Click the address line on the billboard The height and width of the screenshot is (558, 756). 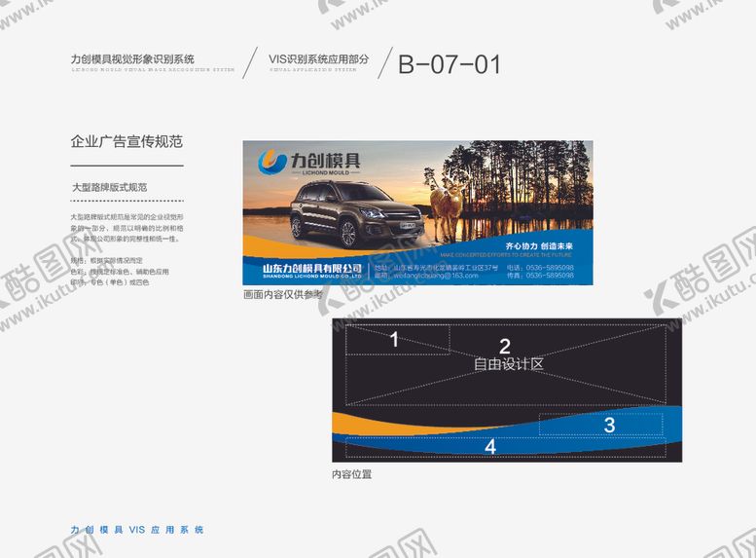click(436, 268)
